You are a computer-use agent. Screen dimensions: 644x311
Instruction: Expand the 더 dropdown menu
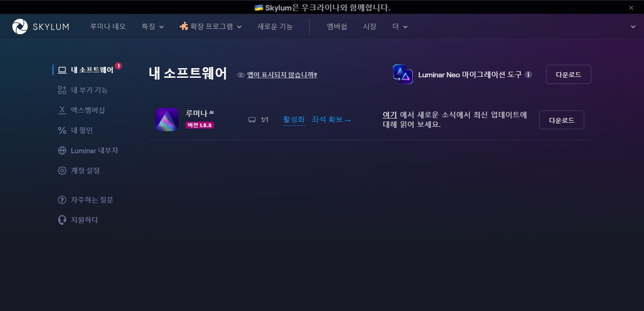[x=400, y=27]
